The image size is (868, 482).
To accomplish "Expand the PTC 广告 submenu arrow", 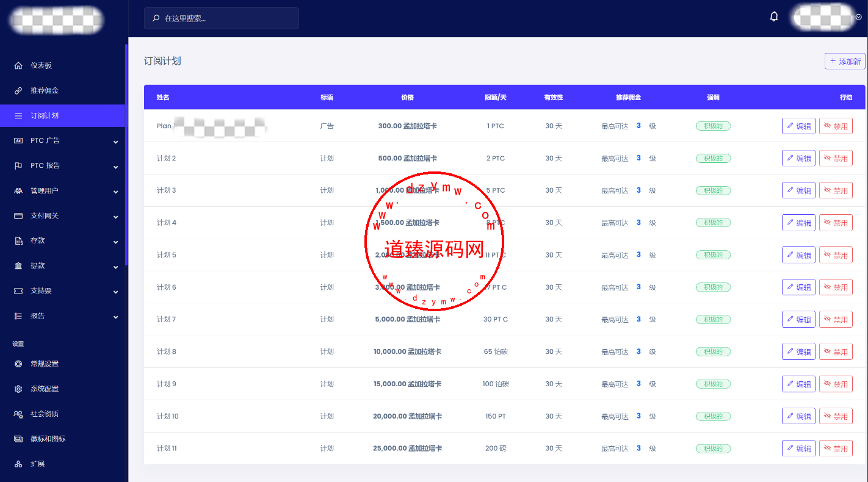I will 116,142.
